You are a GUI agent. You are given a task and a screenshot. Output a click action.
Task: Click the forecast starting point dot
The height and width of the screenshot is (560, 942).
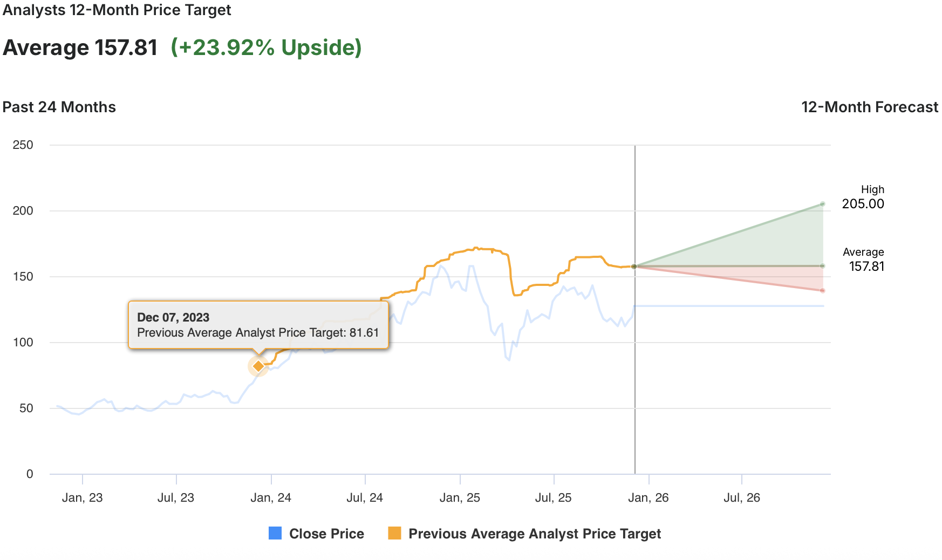click(x=634, y=267)
